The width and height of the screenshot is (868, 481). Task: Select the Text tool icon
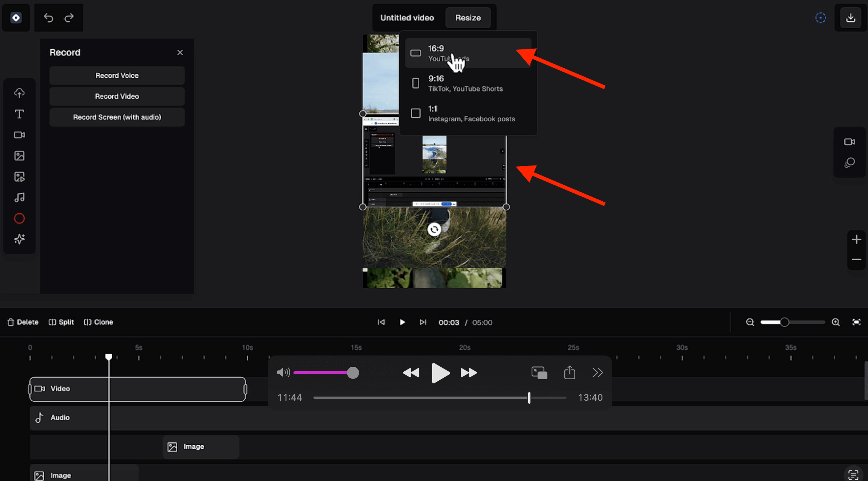[19, 114]
